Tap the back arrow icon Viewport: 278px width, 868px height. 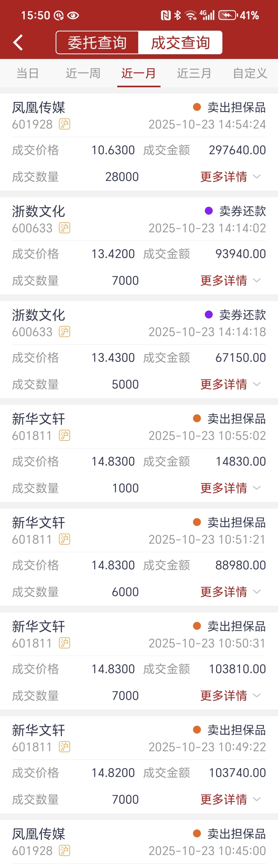[18, 43]
